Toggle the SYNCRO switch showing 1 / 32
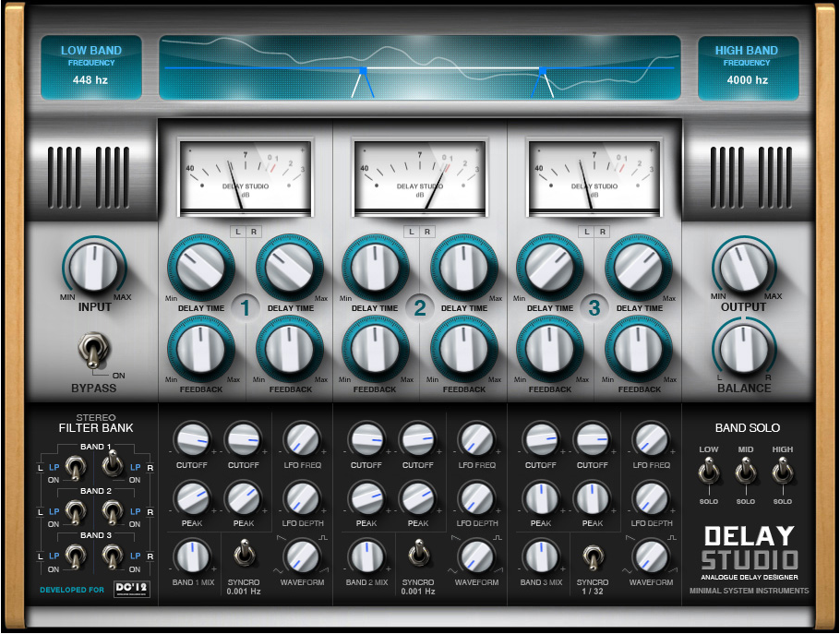Image resolution: width=840 pixels, height=634 pixels. [592, 556]
